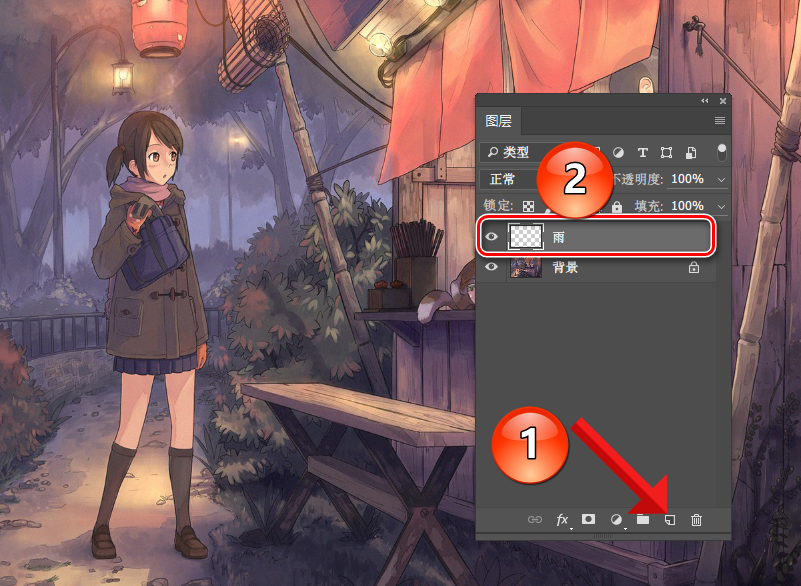Click the 锁定 label
Viewport: 801px width, 586px height.
point(498,206)
